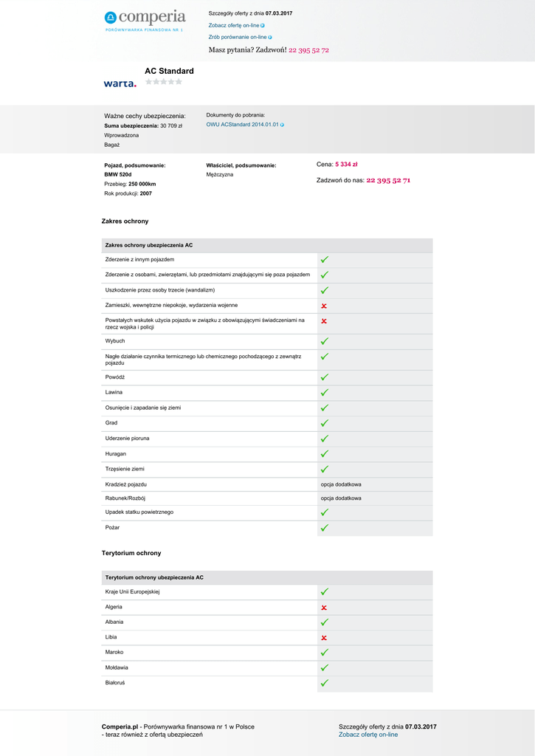Click the Warta insurer logo
The height and width of the screenshot is (756, 535).
120,83
